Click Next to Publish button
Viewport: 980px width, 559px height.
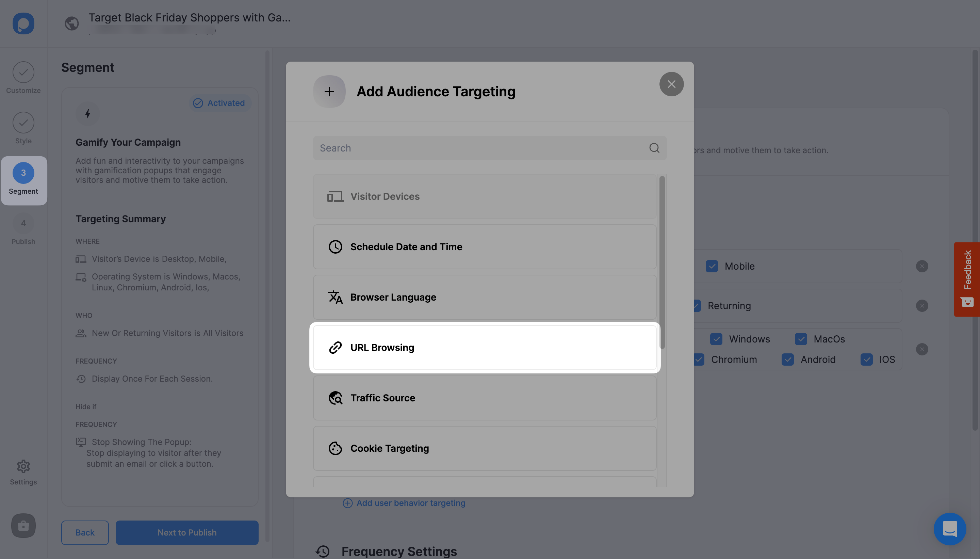187,532
